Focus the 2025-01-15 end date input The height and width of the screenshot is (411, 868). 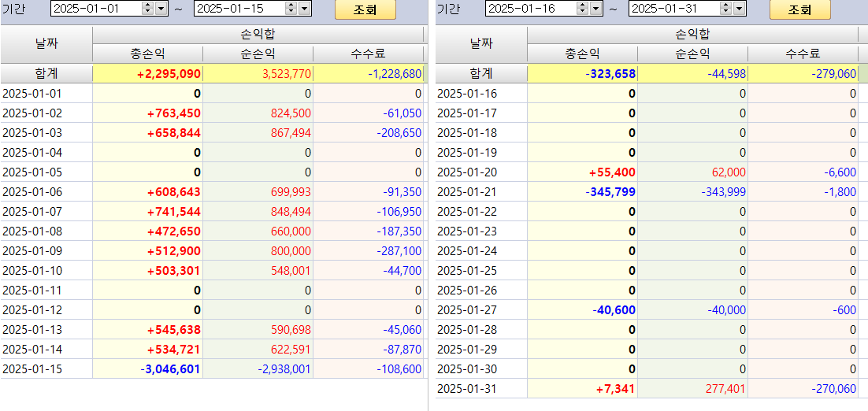(x=239, y=9)
